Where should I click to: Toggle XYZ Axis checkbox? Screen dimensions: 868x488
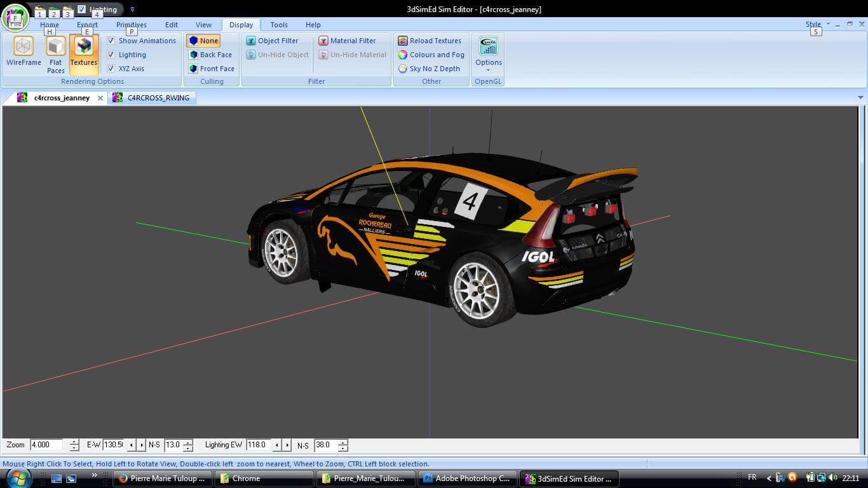[111, 69]
